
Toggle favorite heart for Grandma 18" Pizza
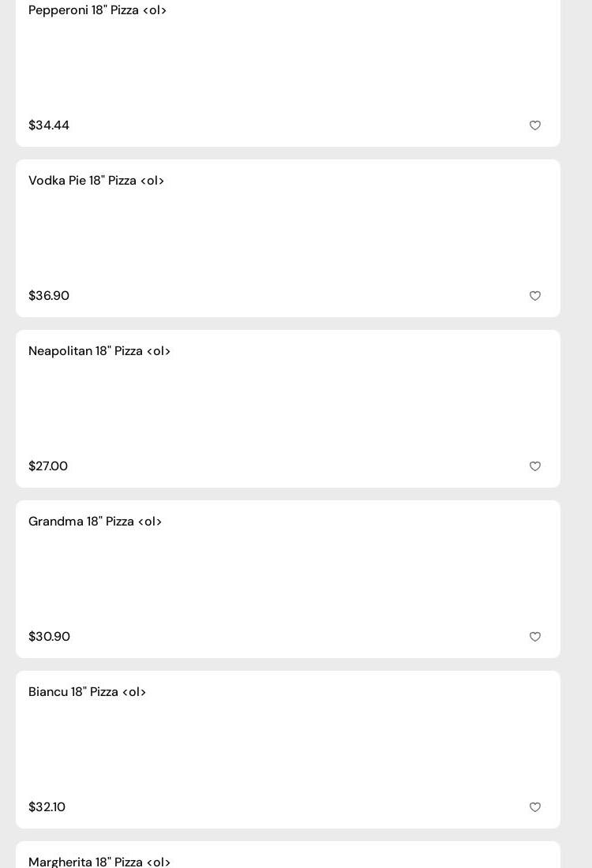535,637
